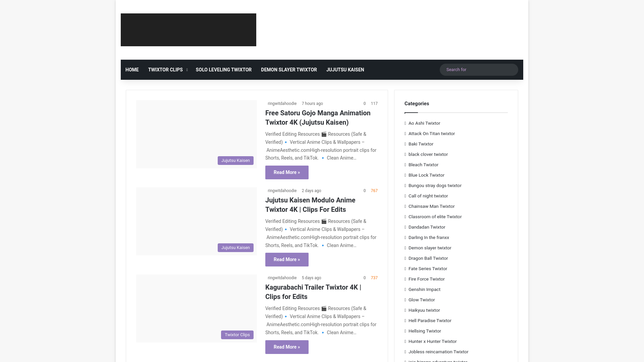This screenshot has height=362, width=644.
Task: Open the Fate Series Twixtor category
Action: click(x=428, y=269)
